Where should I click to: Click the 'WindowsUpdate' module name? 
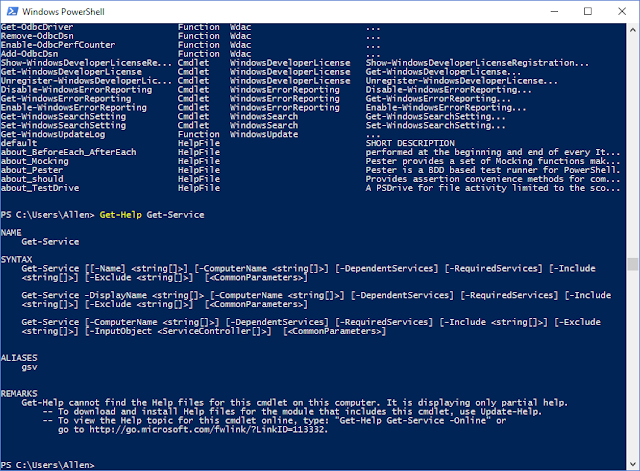coord(264,134)
